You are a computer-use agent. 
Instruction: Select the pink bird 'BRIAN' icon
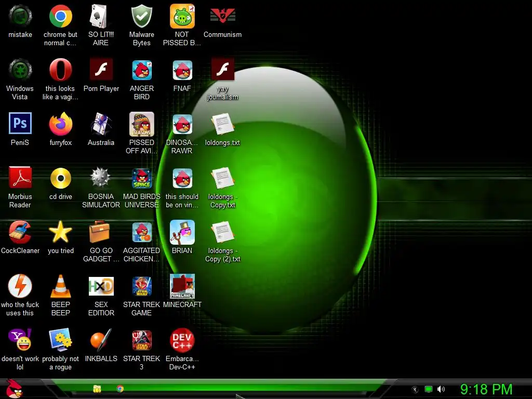tap(182, 232)
